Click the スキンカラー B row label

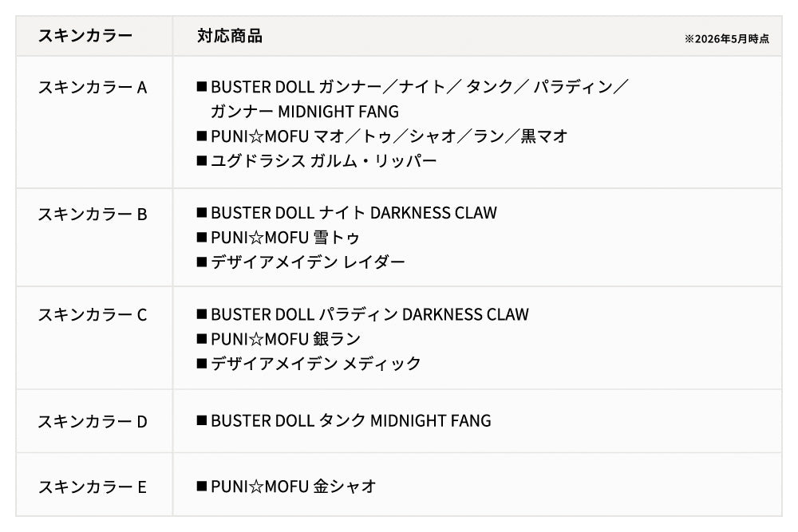tap(93, 214)
